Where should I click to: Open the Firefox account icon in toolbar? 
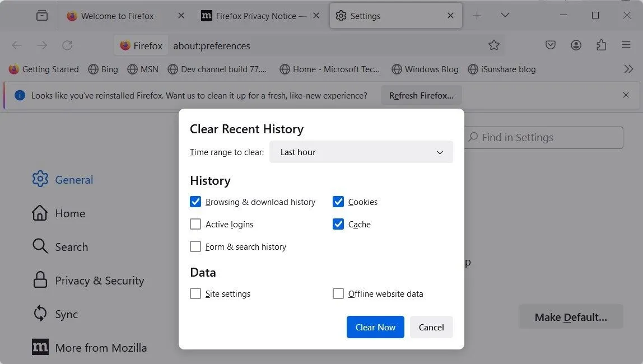tap(576, 45)
